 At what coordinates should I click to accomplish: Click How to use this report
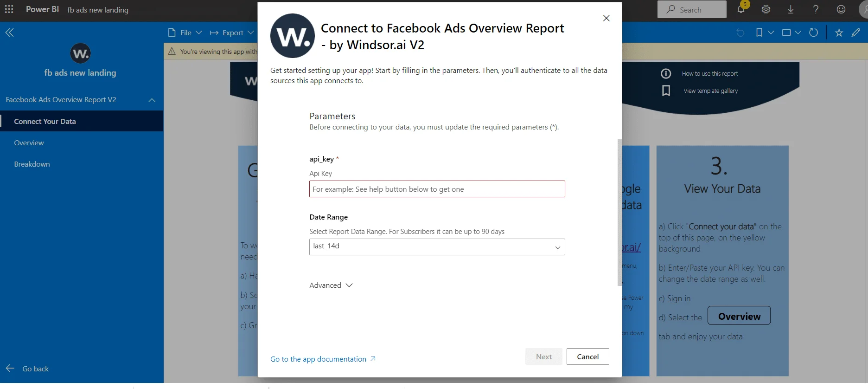(x=709, y=73)
